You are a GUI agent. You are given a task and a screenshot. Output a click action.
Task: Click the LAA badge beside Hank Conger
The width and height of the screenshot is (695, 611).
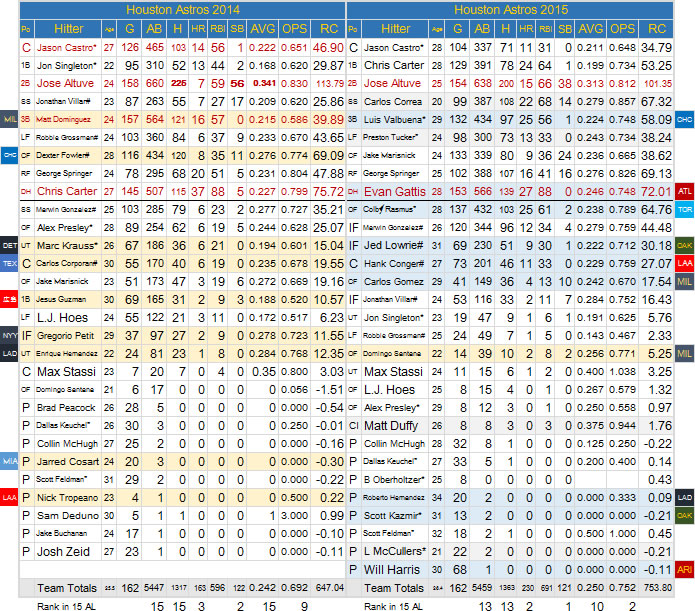(x=685, y=263)
